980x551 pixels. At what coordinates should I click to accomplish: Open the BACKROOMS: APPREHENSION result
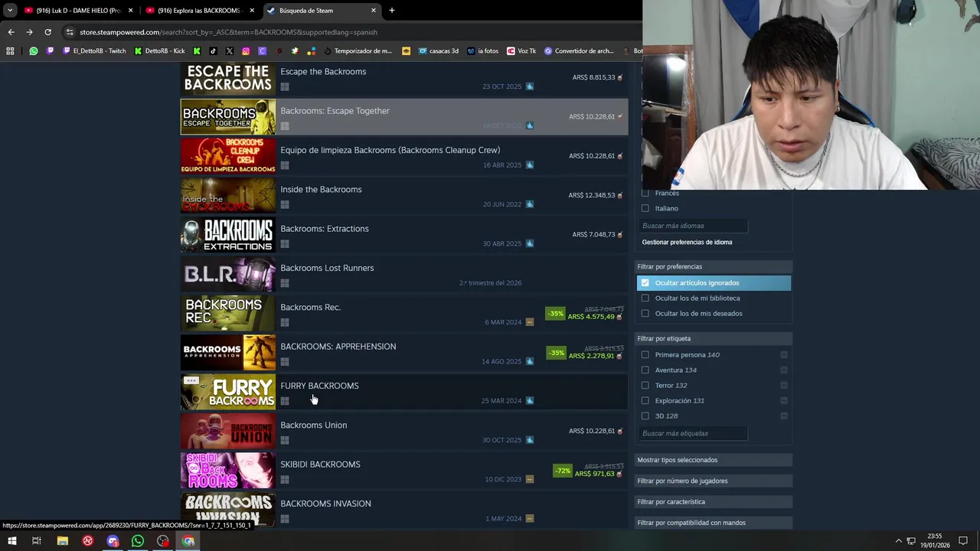pyautogui.click(x=404, y=353)
